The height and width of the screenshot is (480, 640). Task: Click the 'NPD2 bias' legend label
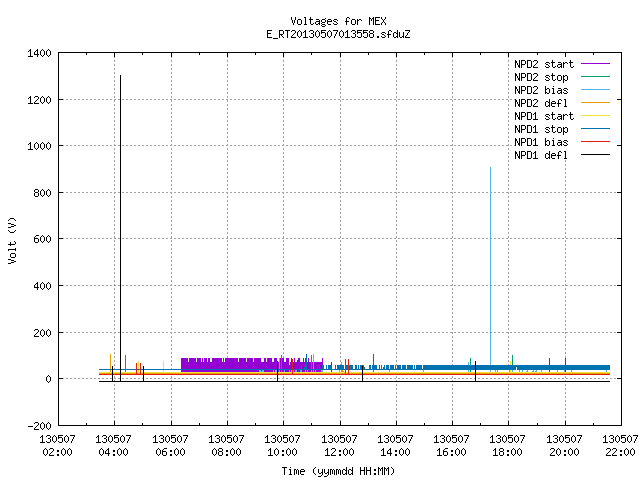click(x=541, y=90)
